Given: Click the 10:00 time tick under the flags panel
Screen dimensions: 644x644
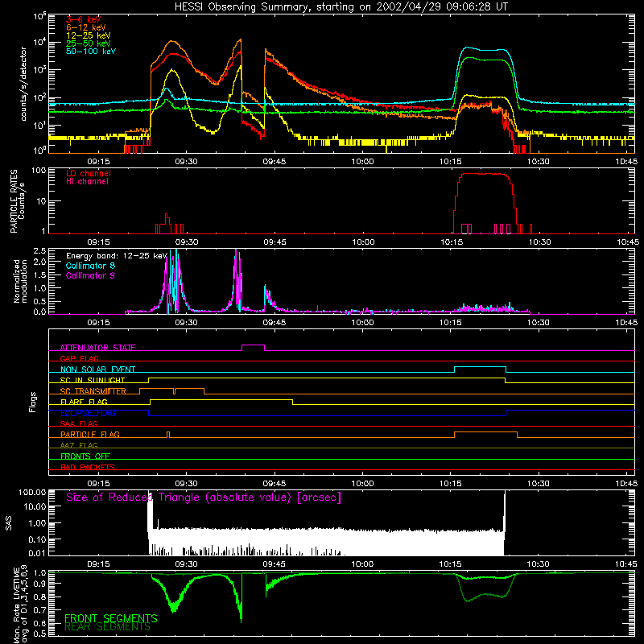Looking at the screenshot, I should coord(363,484).
